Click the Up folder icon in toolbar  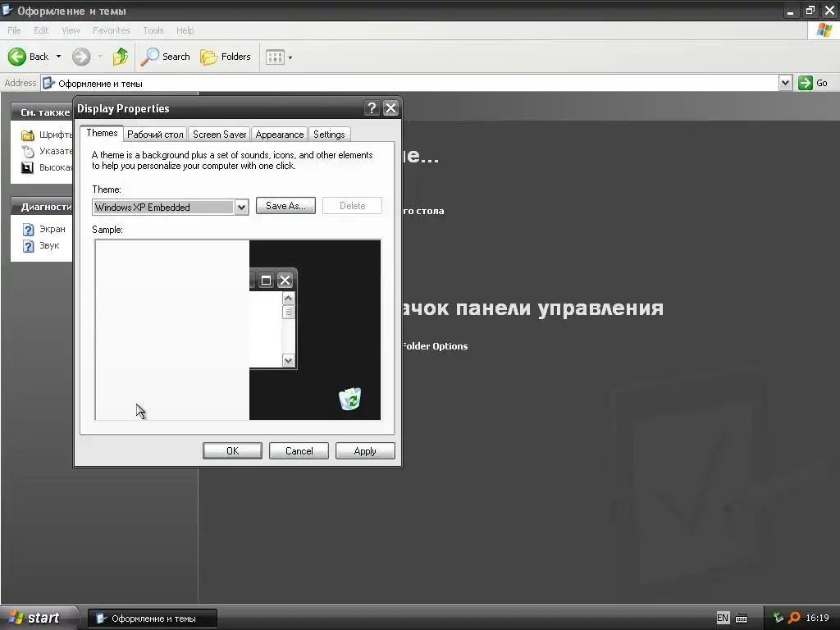click(121, 57)
